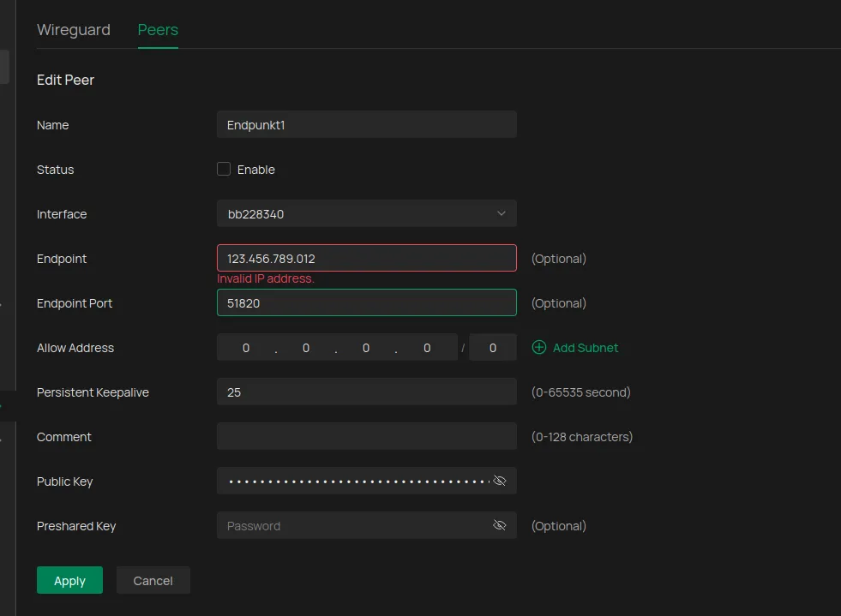Click the eye icon next to Public Key
This screenshot has width=841, height=616.
click(500, 481)
